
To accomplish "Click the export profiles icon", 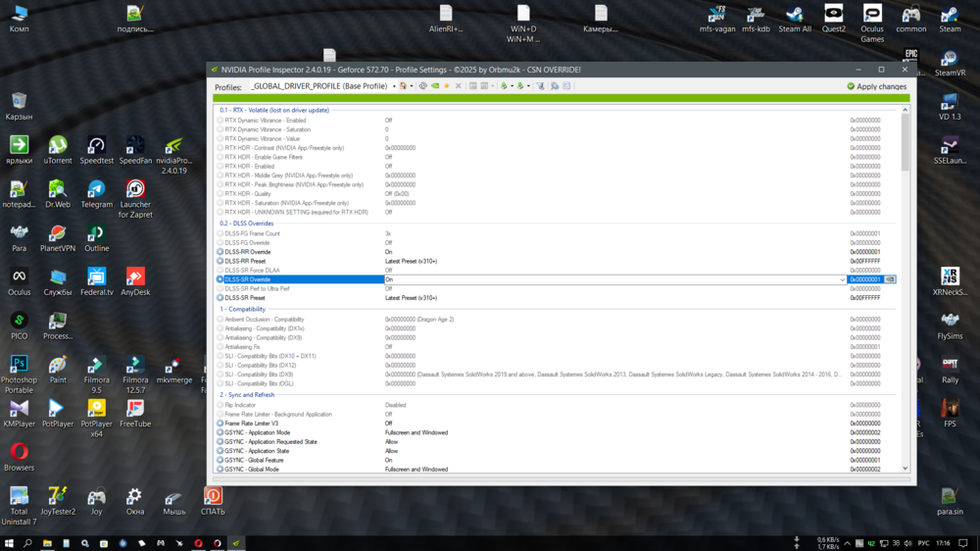I will pos(504,86).
